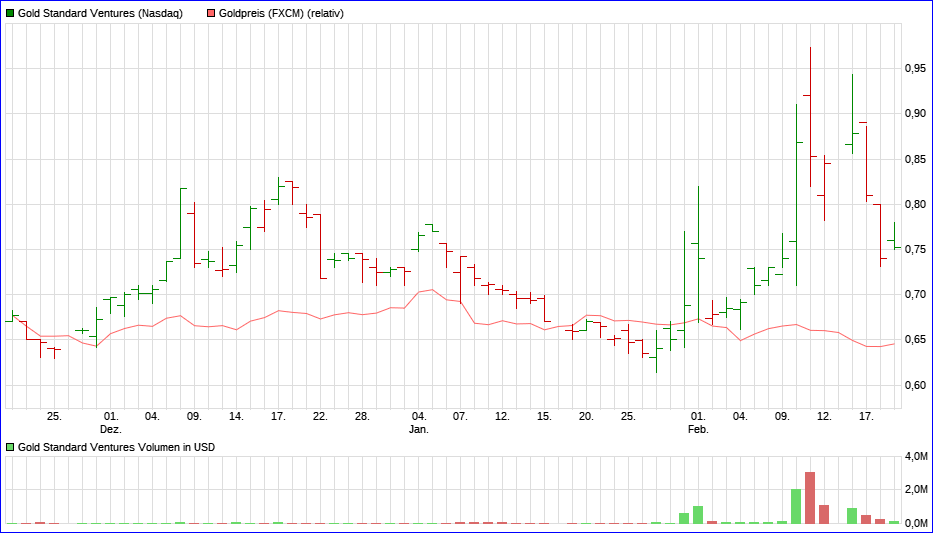Click the 0,70 price axis label

[x=914, y=295]
